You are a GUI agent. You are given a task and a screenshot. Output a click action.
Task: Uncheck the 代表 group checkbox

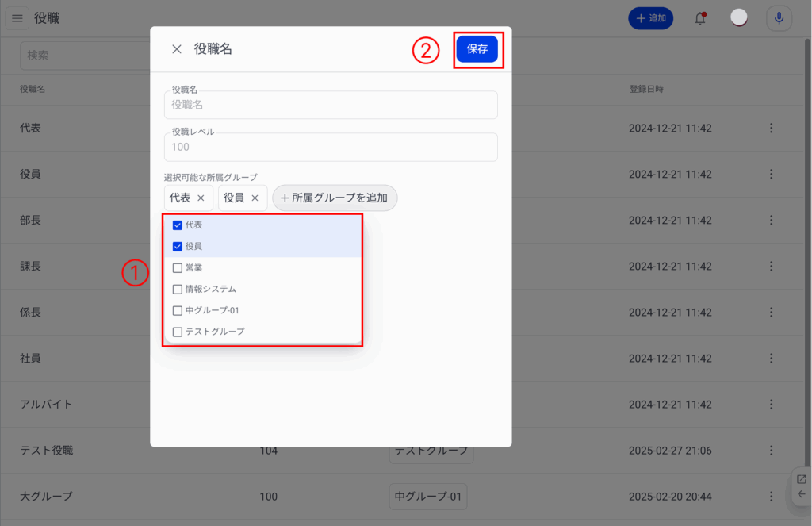point(177,225)
